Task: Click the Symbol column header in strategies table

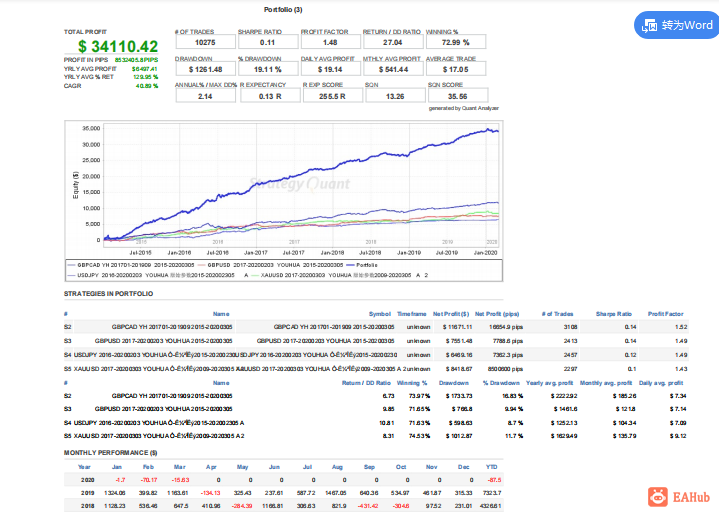Action: [x=380, y=314]
